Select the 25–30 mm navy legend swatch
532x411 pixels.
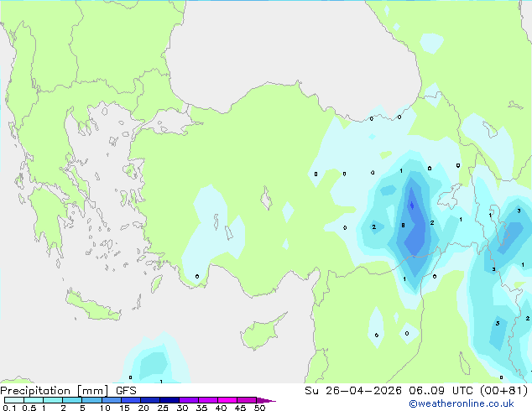[169, 400]
